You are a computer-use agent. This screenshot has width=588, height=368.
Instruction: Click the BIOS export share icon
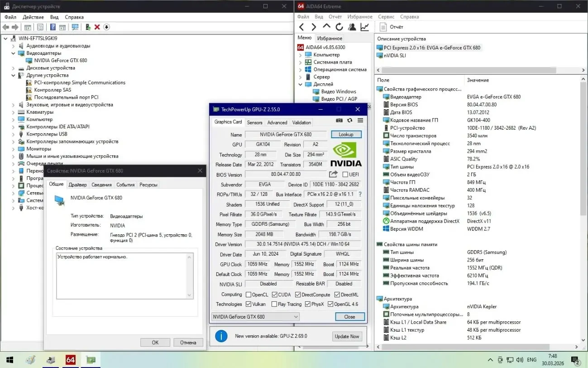333,174
